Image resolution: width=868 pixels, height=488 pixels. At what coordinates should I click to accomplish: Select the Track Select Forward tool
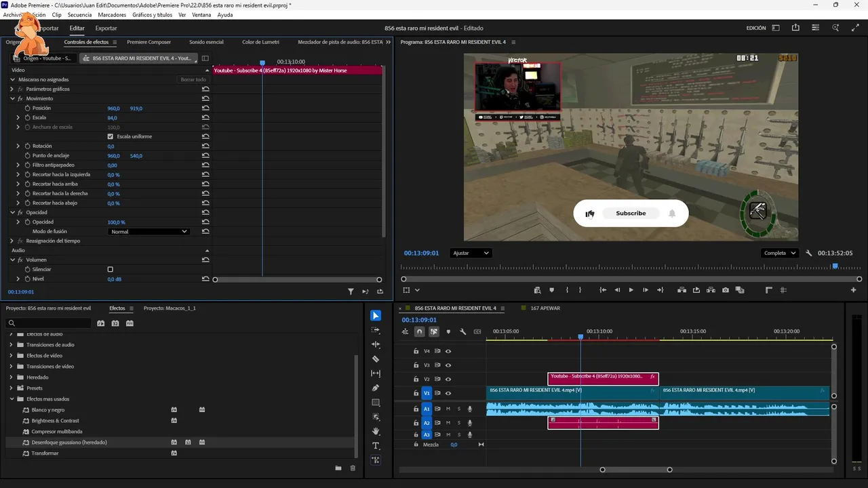(x=376, y=330)
